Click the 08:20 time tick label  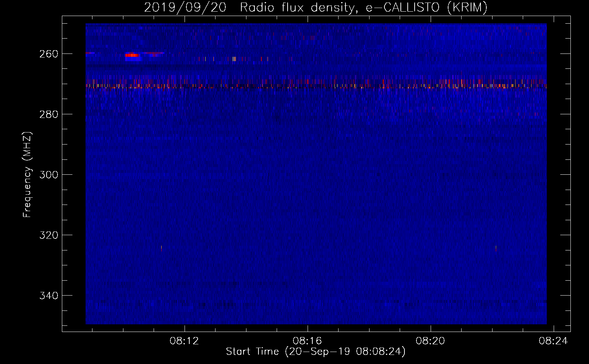tap(431, 341)
